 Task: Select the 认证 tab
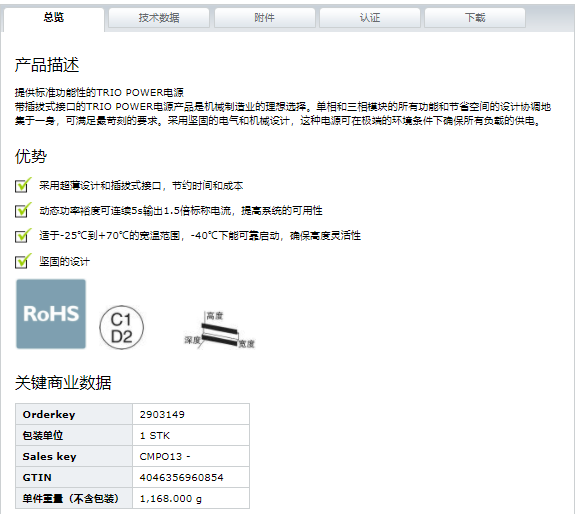coord(370,18)
